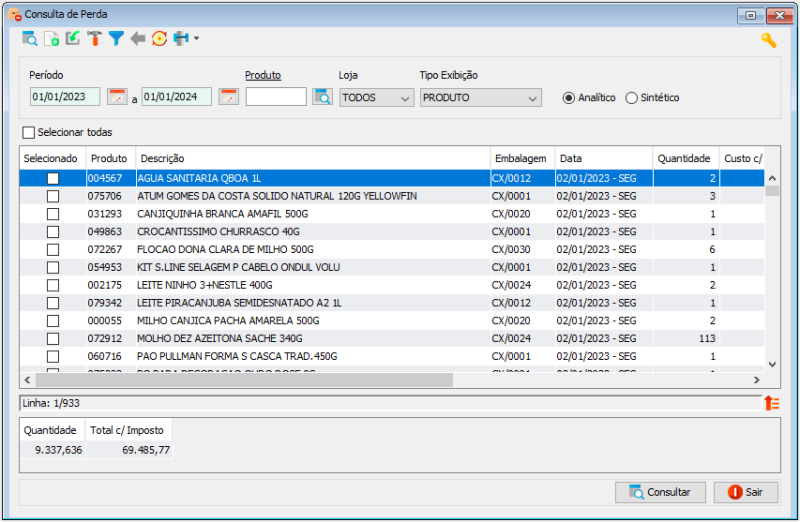The height and width of the screenshot is (522, 800).
Task: Select the Analítico radio button
Action: point(568,98)
